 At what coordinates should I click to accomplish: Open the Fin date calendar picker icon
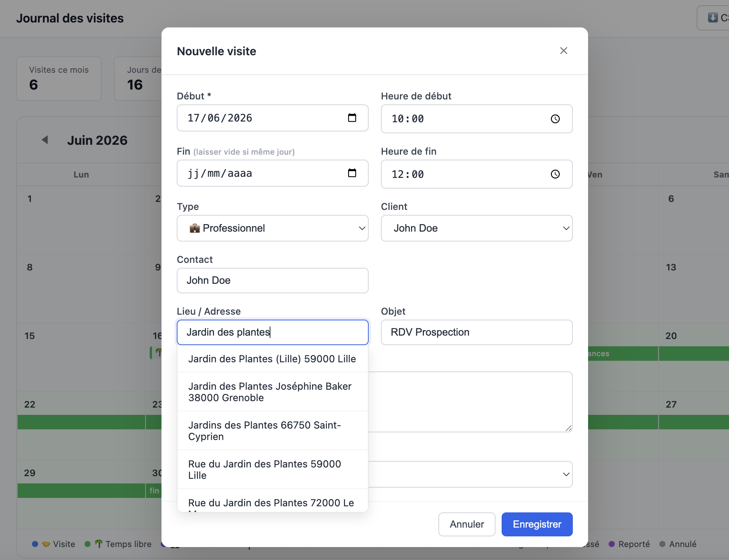(x=352, y=173)
